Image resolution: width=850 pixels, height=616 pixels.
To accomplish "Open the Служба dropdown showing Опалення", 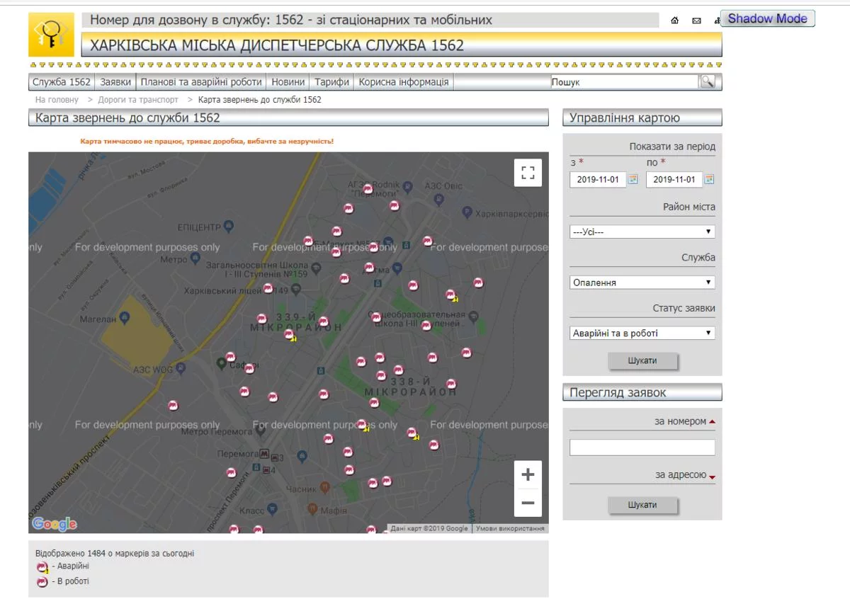I will [x=642, y=283].
